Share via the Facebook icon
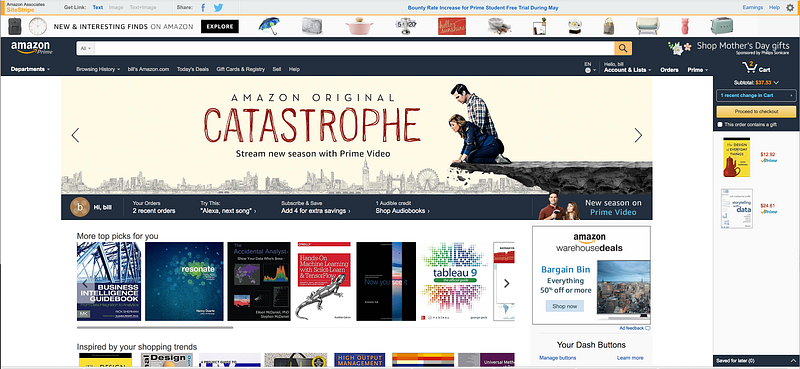800x369 pixels. point(203,8)
